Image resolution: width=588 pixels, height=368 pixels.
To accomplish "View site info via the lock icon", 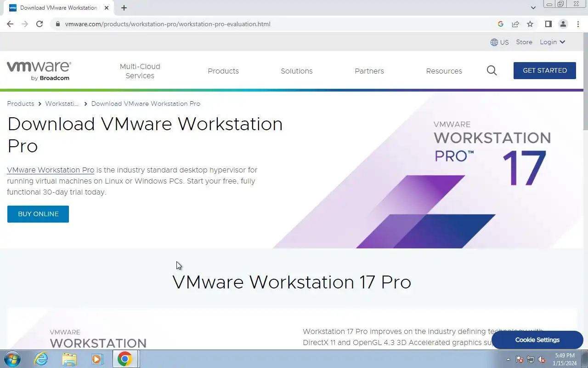I will (x=57, y=24).
